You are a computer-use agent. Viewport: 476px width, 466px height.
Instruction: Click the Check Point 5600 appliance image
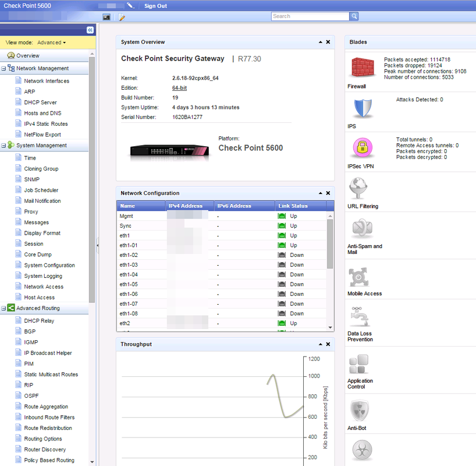(x=169, y=151)
